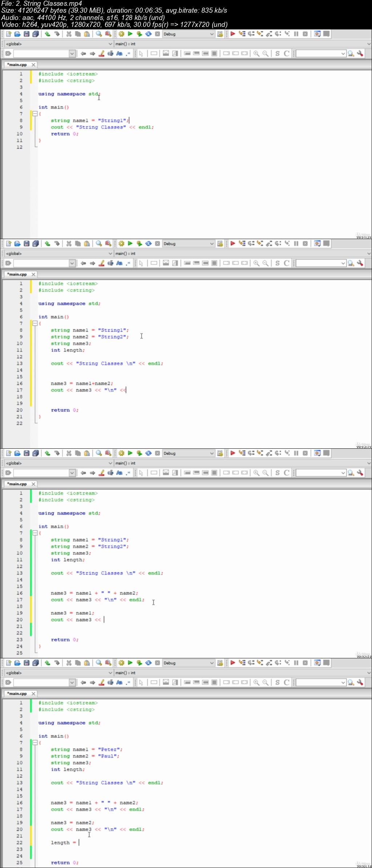This screenshot has height=868, width=372.
Task: Click line 'cout << "String Classes" << endl;'
Action: pyautogui.click(x=102, y=127)
